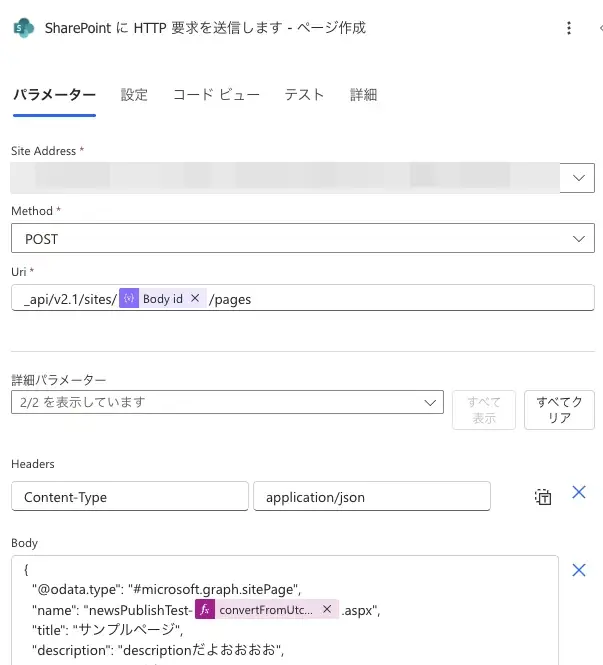Remove the Body parameter with blue X
603x665 pixels.
579,570
